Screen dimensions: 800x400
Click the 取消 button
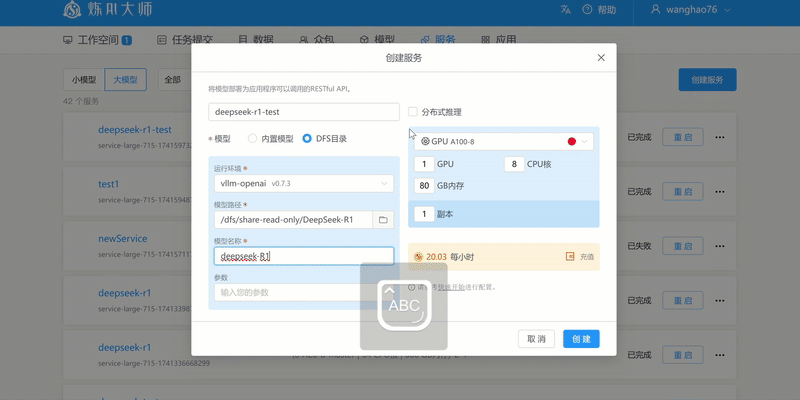[x=536, y=339]
